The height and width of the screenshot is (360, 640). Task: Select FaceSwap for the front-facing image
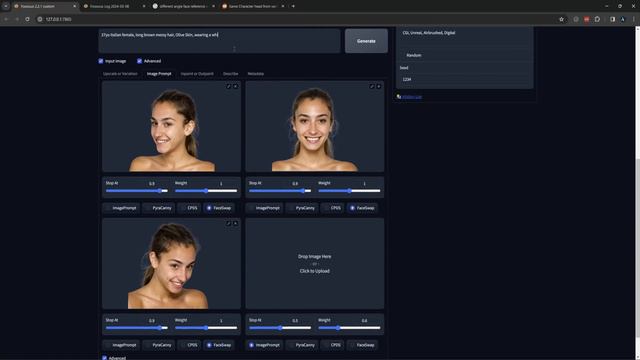[362, 208]
